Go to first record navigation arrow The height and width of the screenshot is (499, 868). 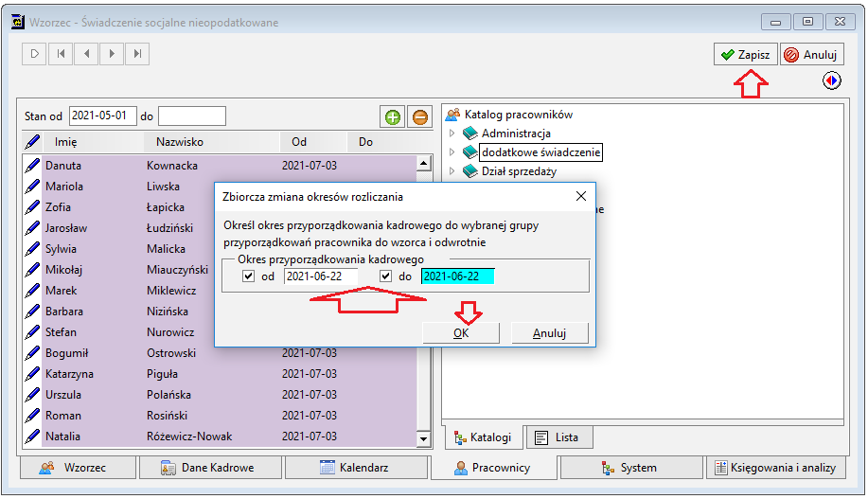(61, 54)
